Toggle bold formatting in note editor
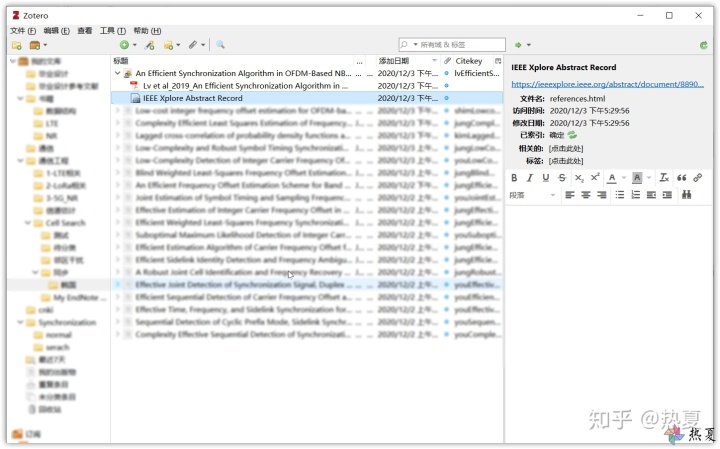Viewport: 720px width, 449px height. point(514,178)
